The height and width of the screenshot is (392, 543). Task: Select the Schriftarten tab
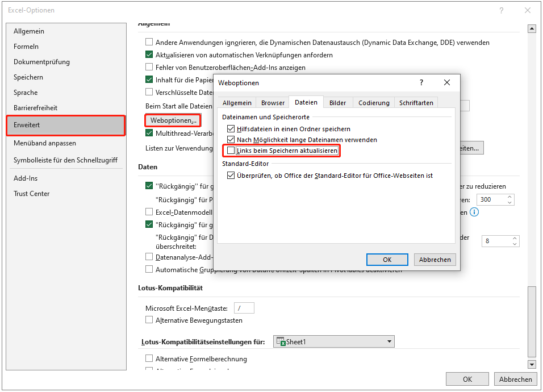416,103
